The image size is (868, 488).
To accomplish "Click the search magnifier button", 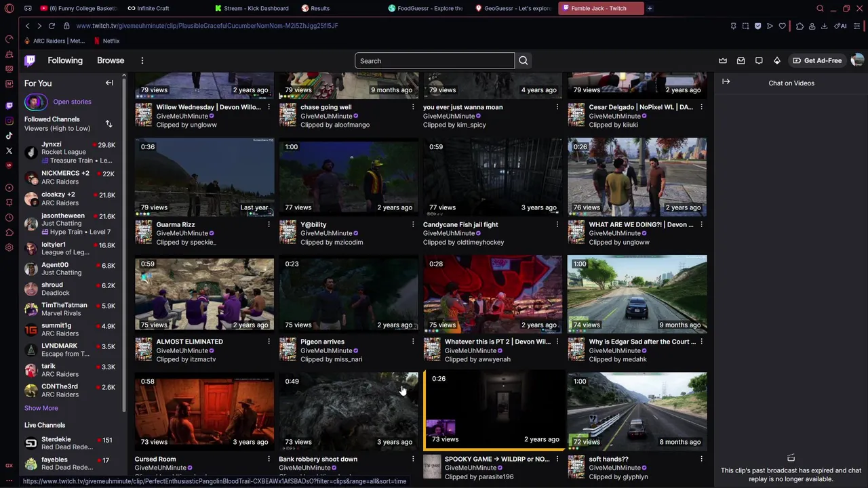I will 524,61.
